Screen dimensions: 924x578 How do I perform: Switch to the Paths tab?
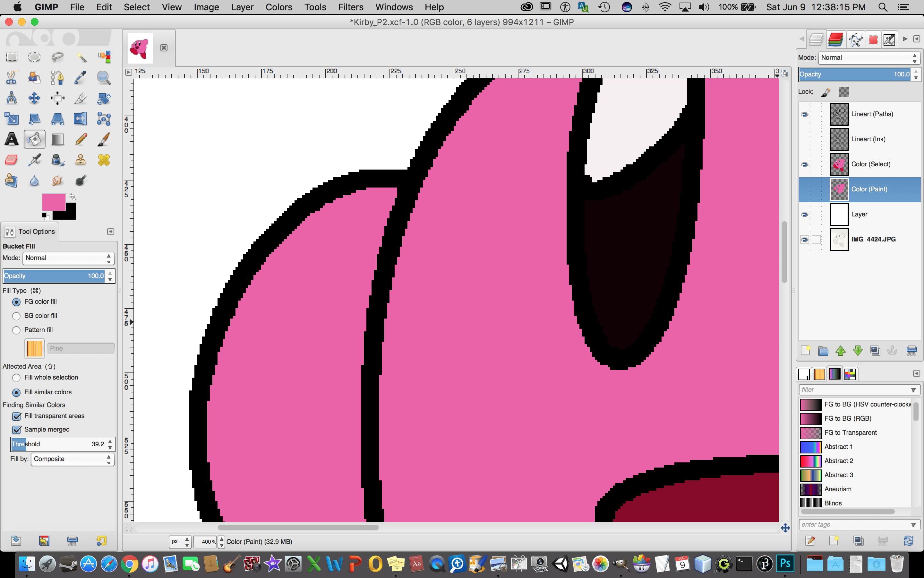[855, 39]
